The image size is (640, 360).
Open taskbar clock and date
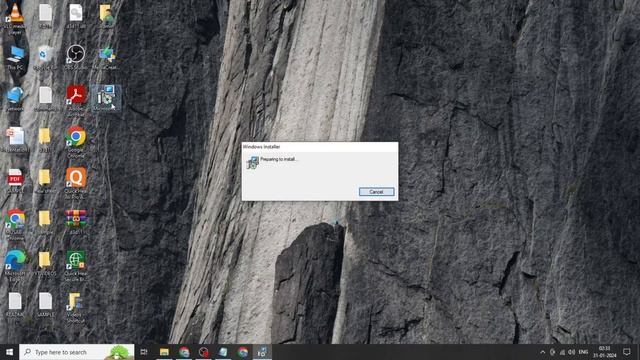pyautogui.click(x=604, y=352)
